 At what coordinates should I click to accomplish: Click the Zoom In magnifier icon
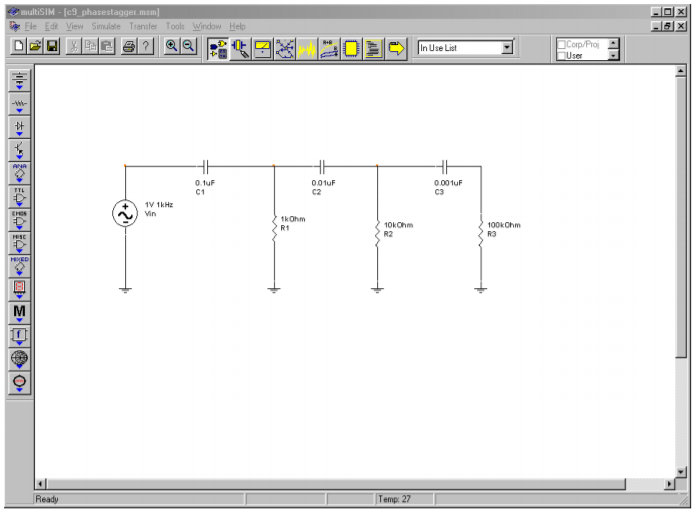click(171, 47)
